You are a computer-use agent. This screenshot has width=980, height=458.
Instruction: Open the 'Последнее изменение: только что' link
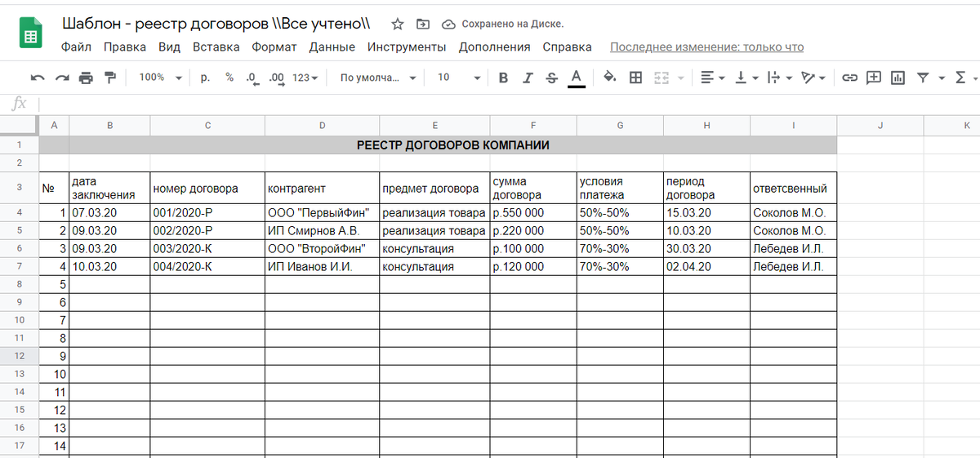pos(706,47)
